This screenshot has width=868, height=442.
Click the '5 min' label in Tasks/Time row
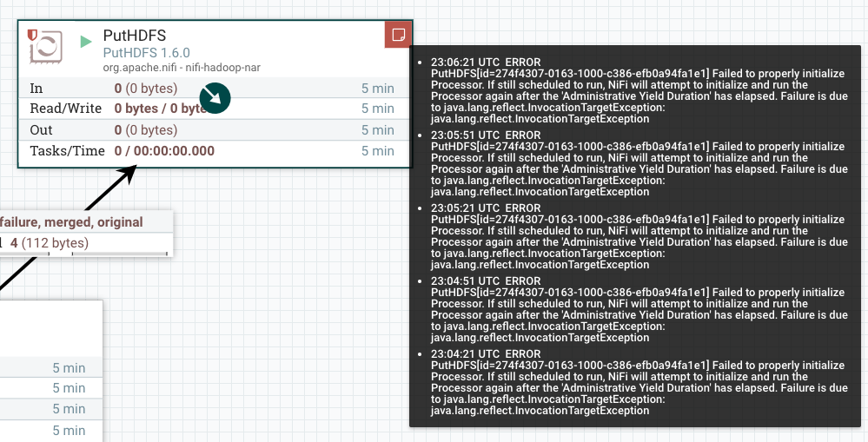(378, 151)
